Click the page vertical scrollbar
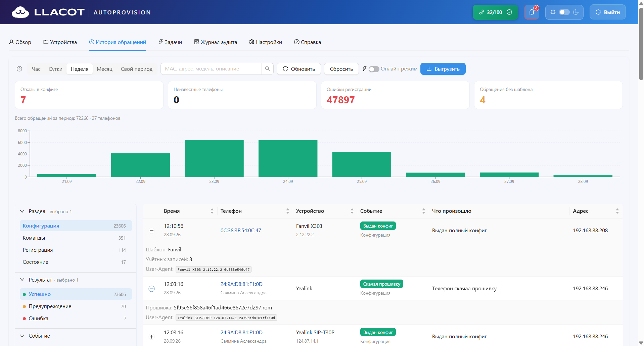Screen dimensions: 644x346 [641, 44]
